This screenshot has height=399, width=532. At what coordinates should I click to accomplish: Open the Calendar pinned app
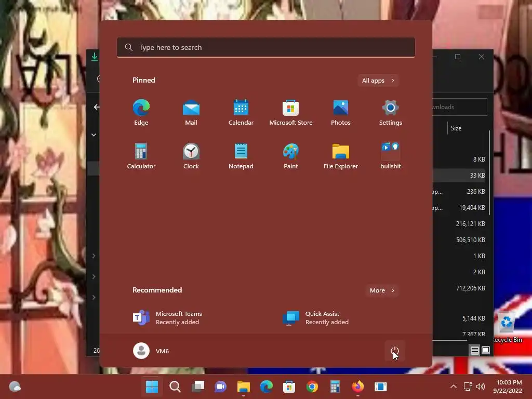241,112
